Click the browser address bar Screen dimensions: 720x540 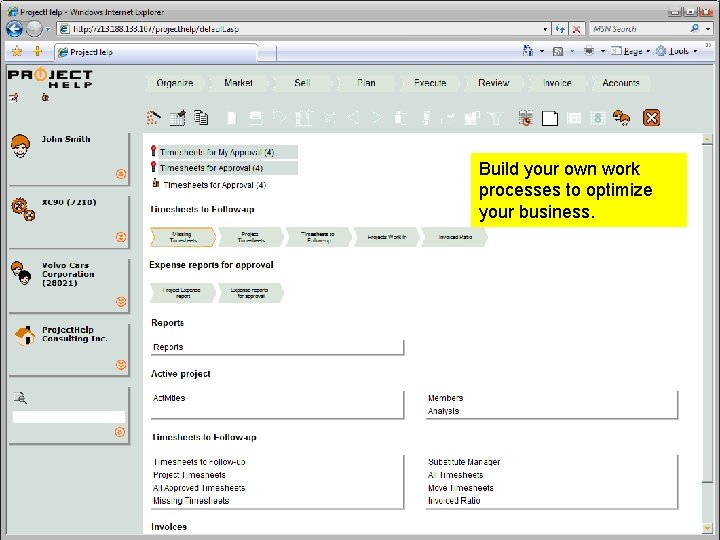pyautogui.click(x=301, y=29)
